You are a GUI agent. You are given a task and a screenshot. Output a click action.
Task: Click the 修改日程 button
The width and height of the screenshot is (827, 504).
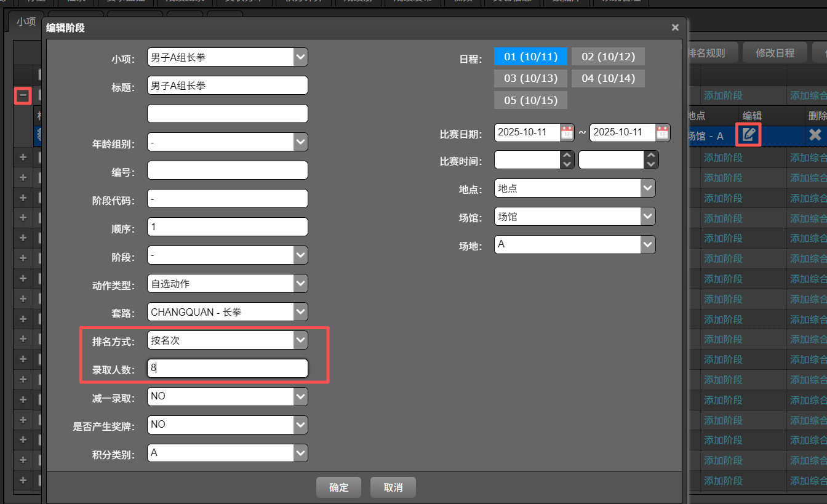click(775, 53)
